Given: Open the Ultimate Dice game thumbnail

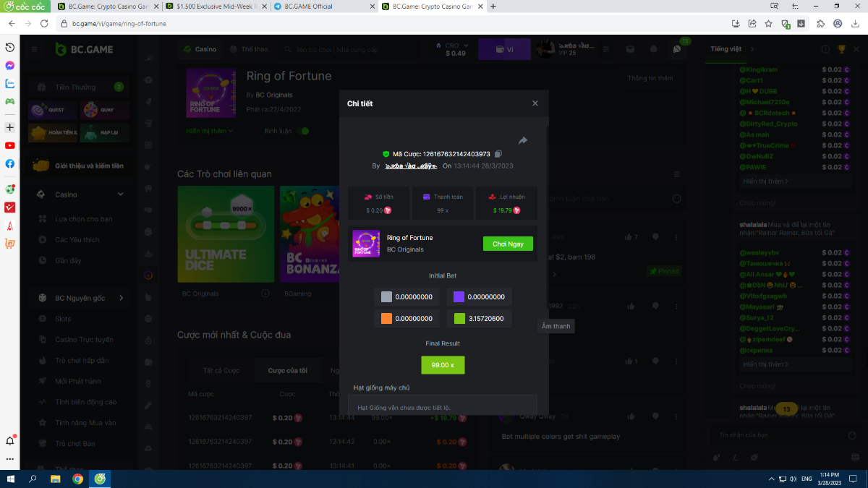Looking at the screenshot, I should [226, 235].
